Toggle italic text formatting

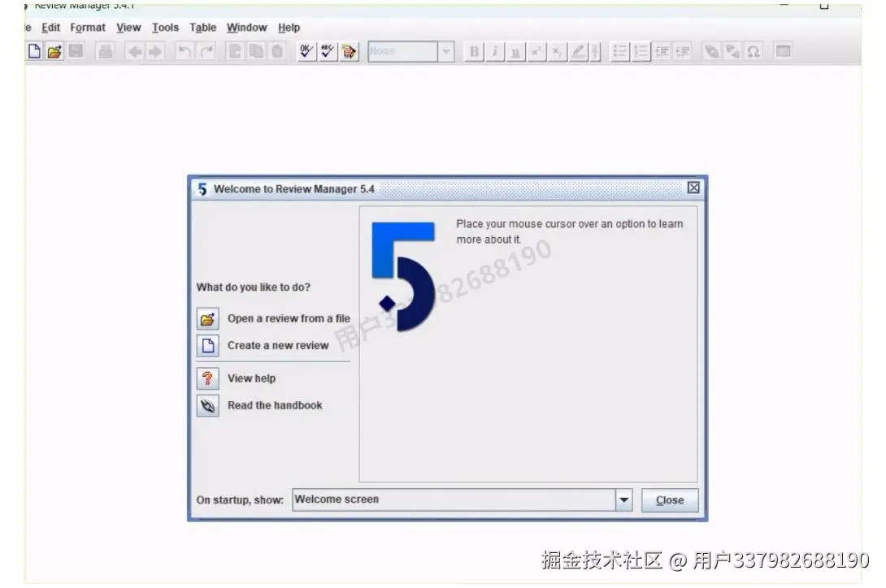(494, 51)
